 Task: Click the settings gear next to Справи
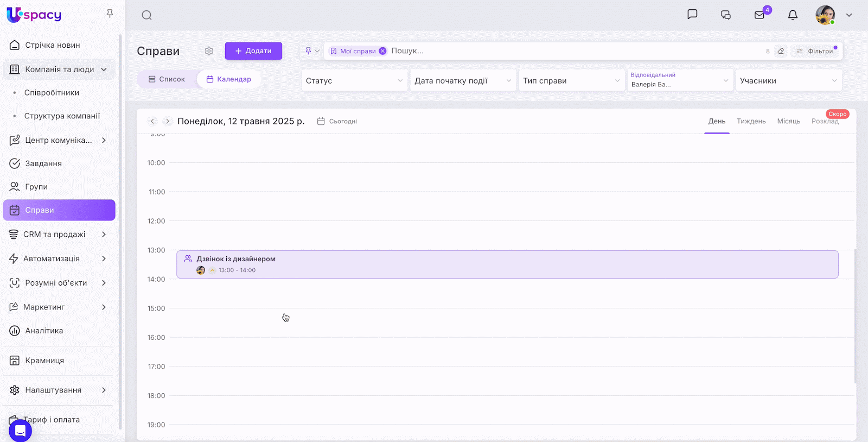coord(209,51)
